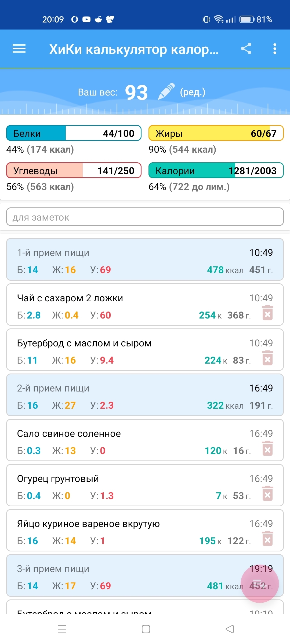Delete the Огурец грунтовый entry
This screenshot has height=644, width=290.
[267, 494]
